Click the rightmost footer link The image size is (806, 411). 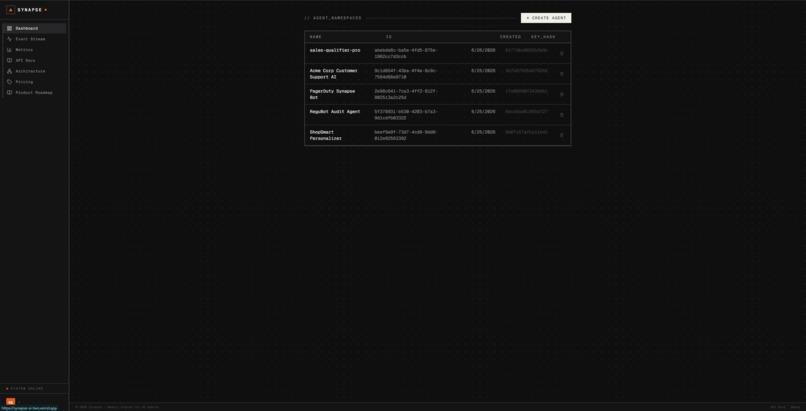pyautogui.click(x=795, y=407)
